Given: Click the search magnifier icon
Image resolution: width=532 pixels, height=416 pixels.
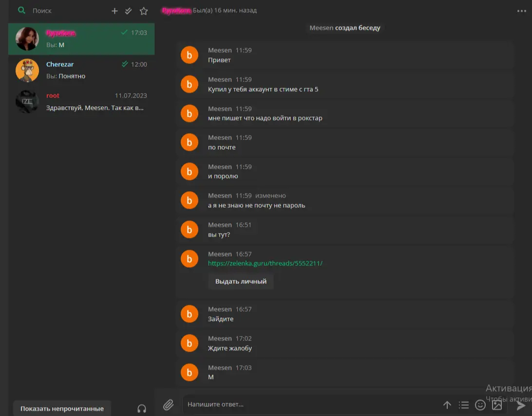Looking at the screenshot, I should pos(21,10).
